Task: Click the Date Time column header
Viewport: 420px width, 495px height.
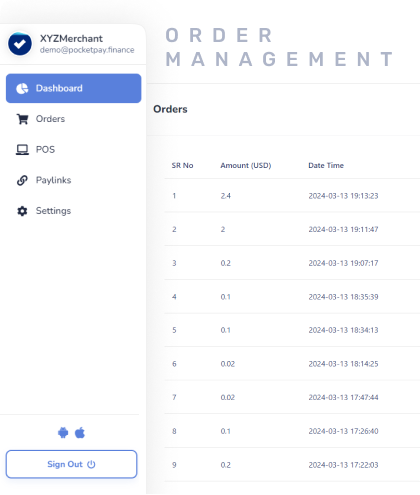Action: (x=326, y=165)
